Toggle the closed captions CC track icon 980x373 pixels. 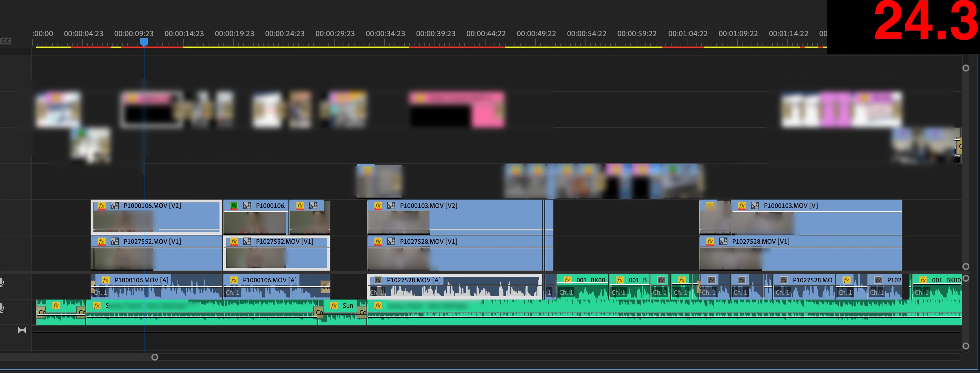pyautogui.click(x=6, y=41)
